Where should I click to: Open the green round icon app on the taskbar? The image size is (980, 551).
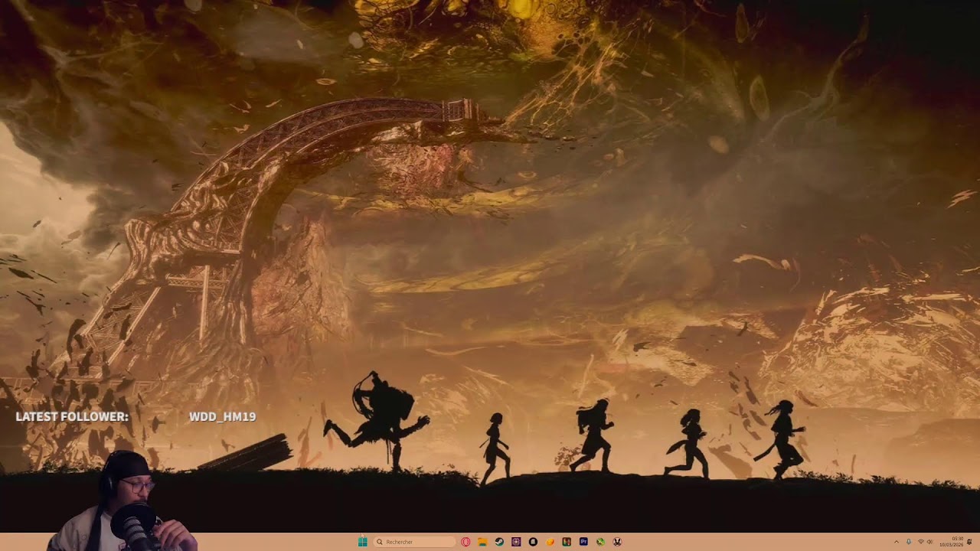click(600, 542)
